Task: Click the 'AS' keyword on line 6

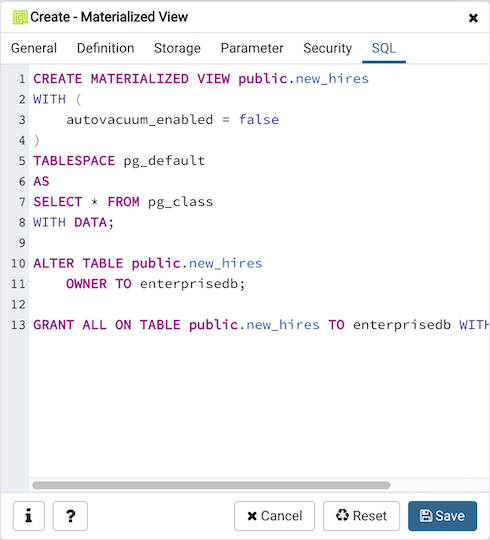Action: point(41,181)
